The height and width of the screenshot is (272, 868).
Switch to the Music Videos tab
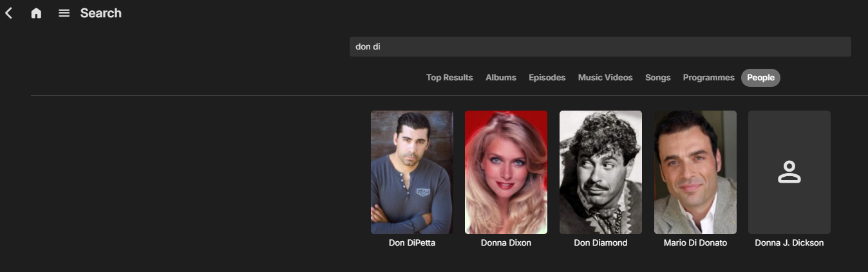[605, 77]
